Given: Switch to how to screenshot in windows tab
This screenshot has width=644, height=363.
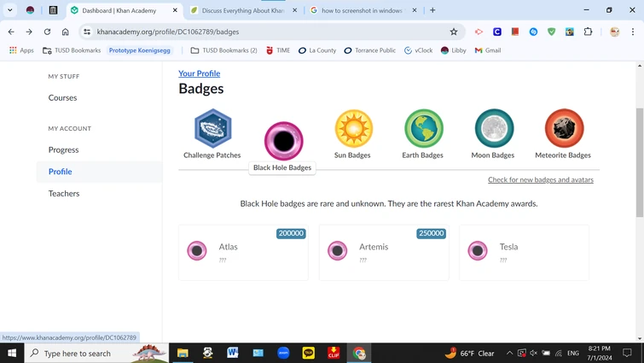Looking at the screenshot, I should point(362,10).
